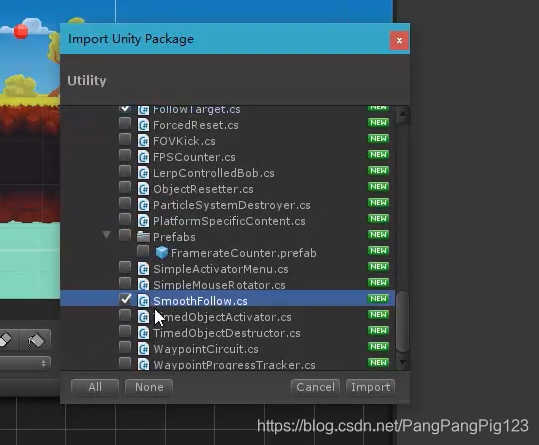Click the TimedObjectActivator.cs script icon
Screen dimensions: 539x445
click(143, 317)
